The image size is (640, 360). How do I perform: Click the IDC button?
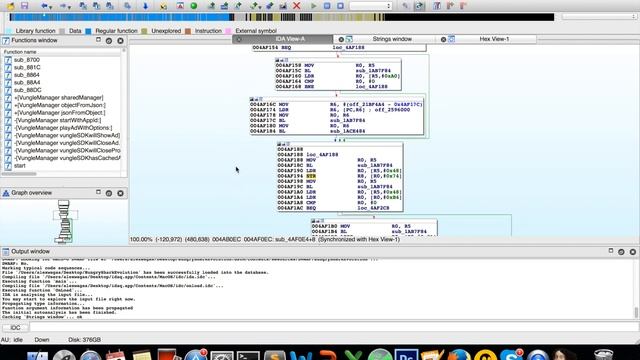pos(15,328)
